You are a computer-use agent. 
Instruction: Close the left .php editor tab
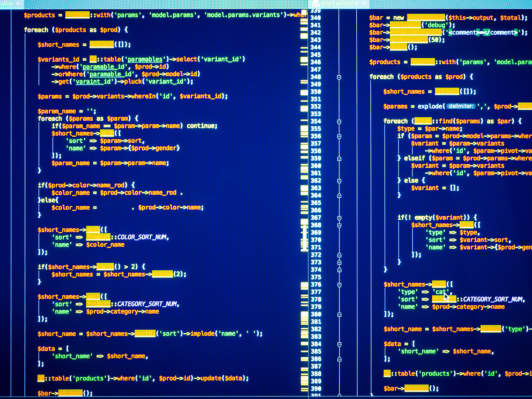(x=18, y=4)
